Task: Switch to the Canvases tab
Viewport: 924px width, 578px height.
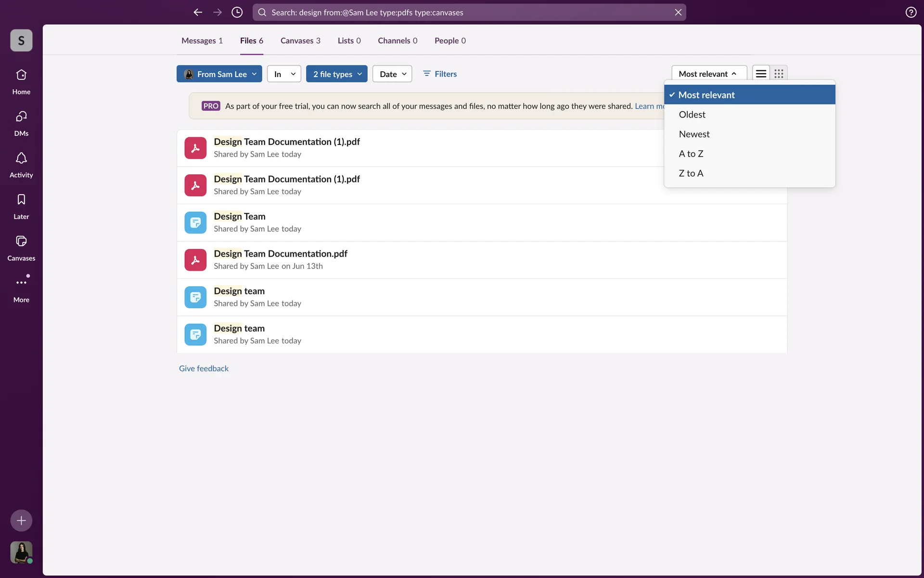Action: [x=300, y=40]
